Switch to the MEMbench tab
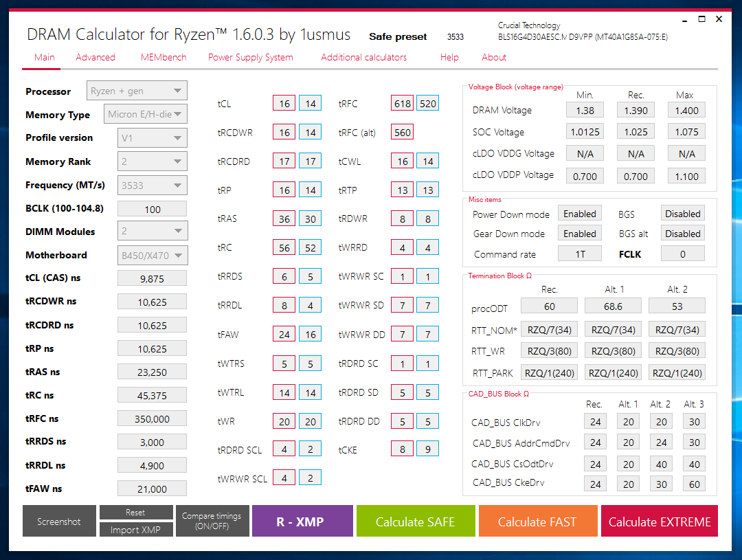This screenshot has height=560, width=742. click(164, 57)
